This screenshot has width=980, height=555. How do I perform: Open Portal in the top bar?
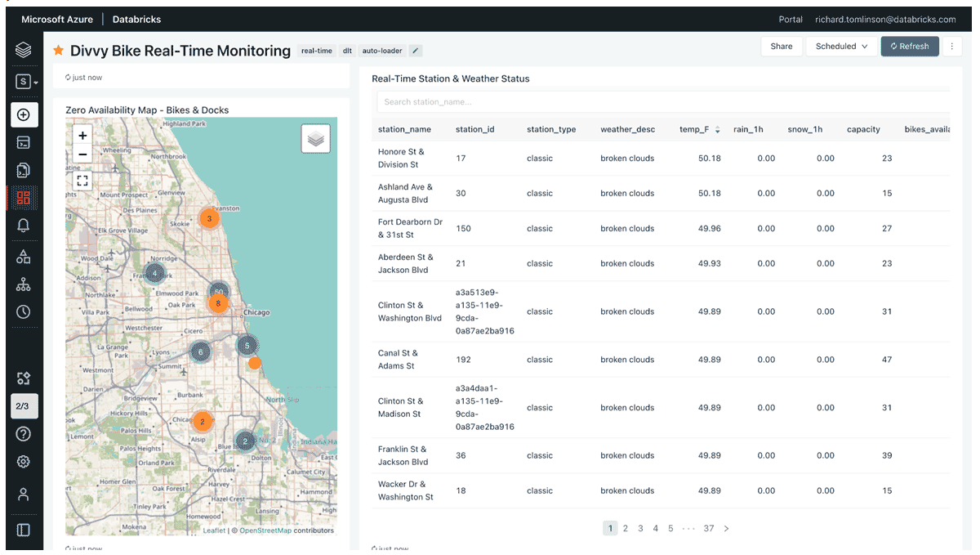tap(790, 20)
